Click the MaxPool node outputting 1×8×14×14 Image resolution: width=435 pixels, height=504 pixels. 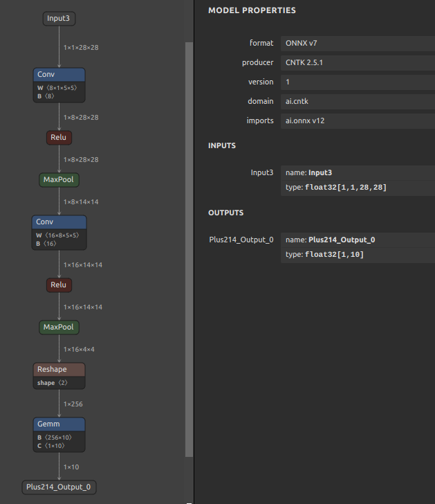click(59, 180)
